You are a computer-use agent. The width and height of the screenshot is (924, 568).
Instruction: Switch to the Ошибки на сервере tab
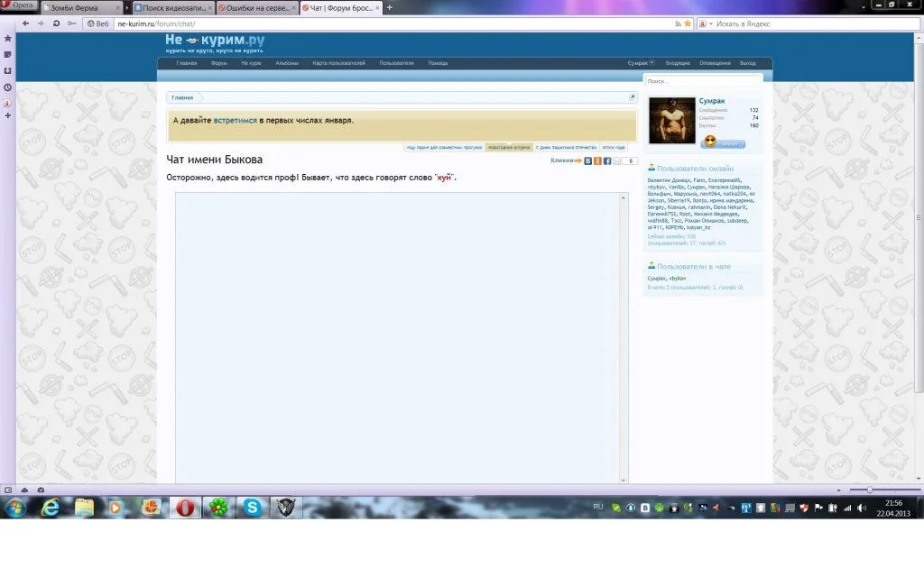point(257,7)
